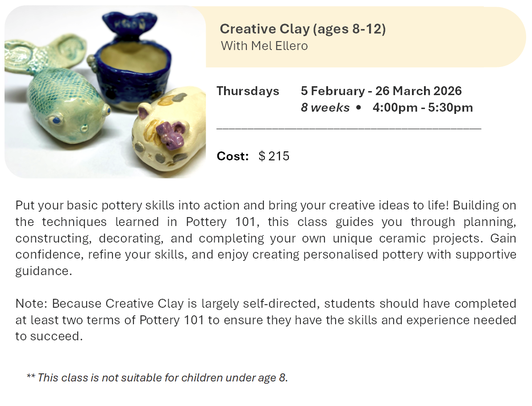Select the instructor name Mel Ellero
This screenshot has height=406, width=532.
[x=280, y=46]
